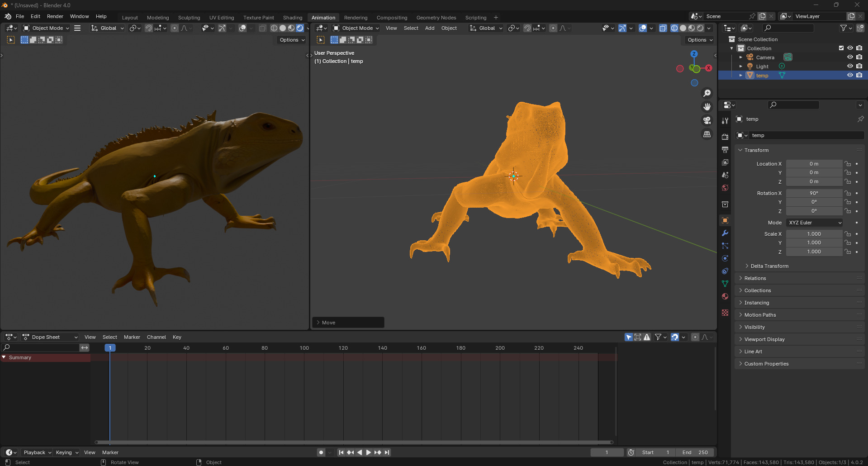868x466 pixels.
Task: Lock the Scale X value
Action: click(848, 234)
